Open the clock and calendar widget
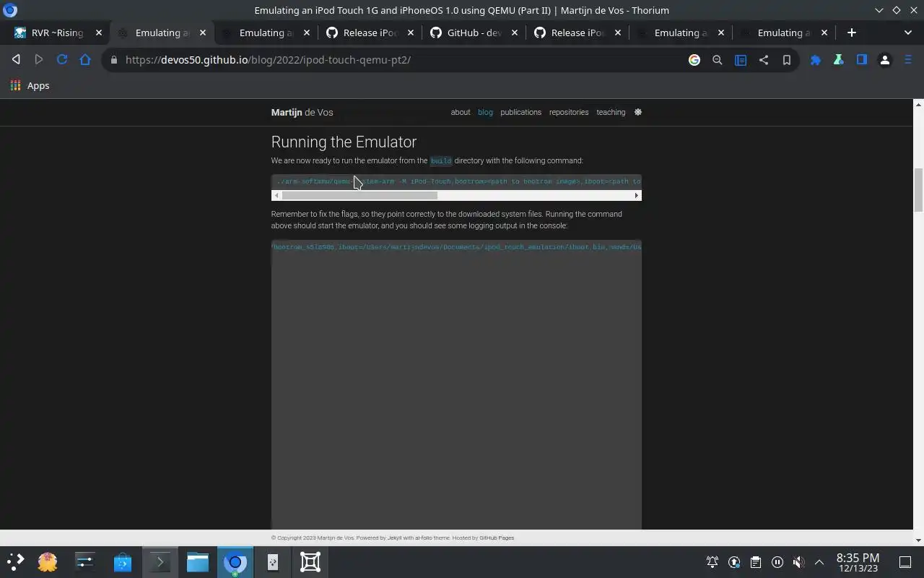The width and height of the screenshot is (924, 578). pyautogui.click(x=858, y=562)
